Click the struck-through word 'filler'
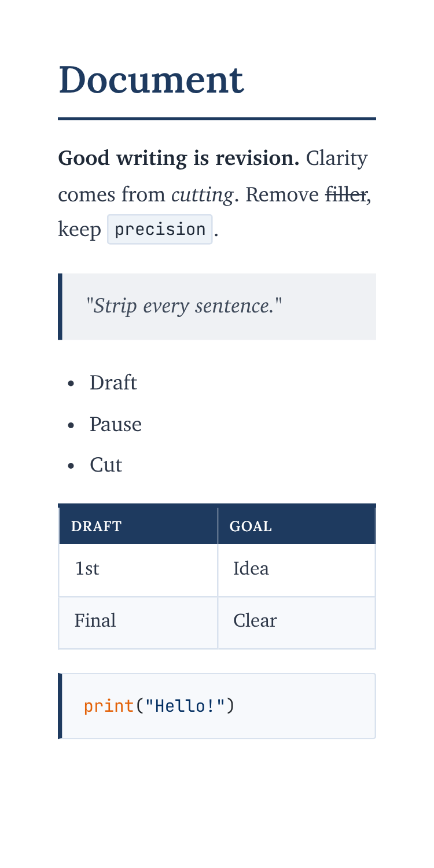The height and width of the screenshot is (868, 434). click(345, 194)
